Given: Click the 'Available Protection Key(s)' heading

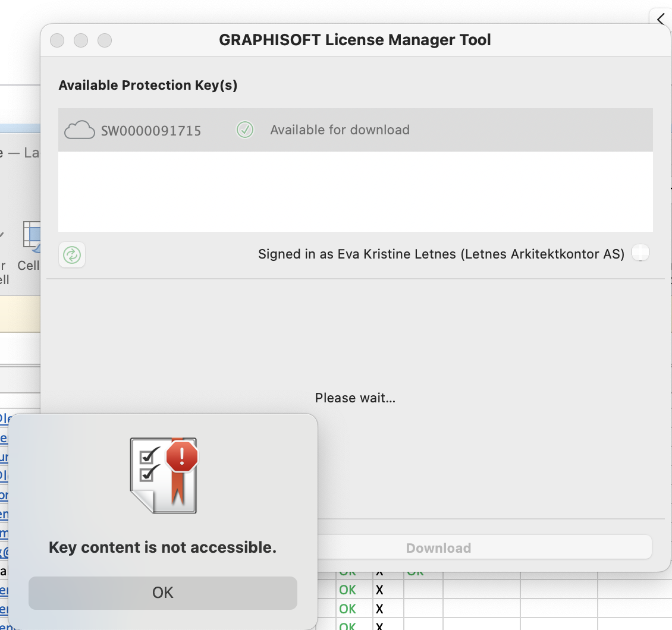Looking at the screenshot, I should tap(148, 85).
